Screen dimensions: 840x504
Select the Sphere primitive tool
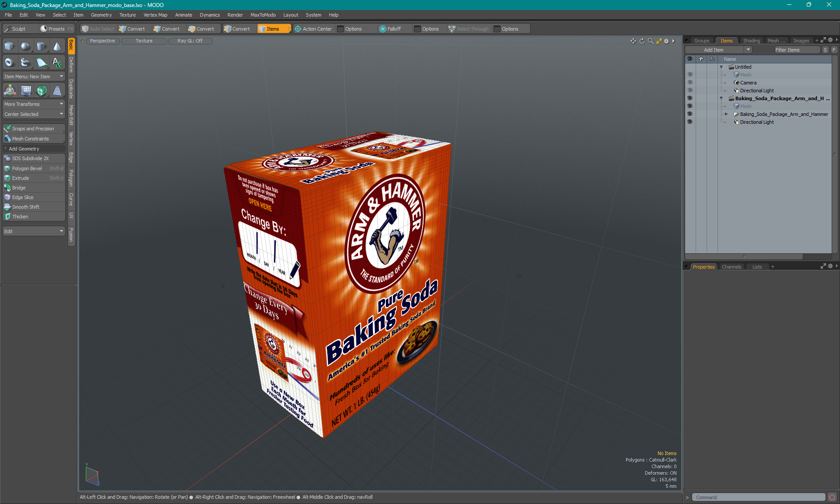[x=25, y=46]
